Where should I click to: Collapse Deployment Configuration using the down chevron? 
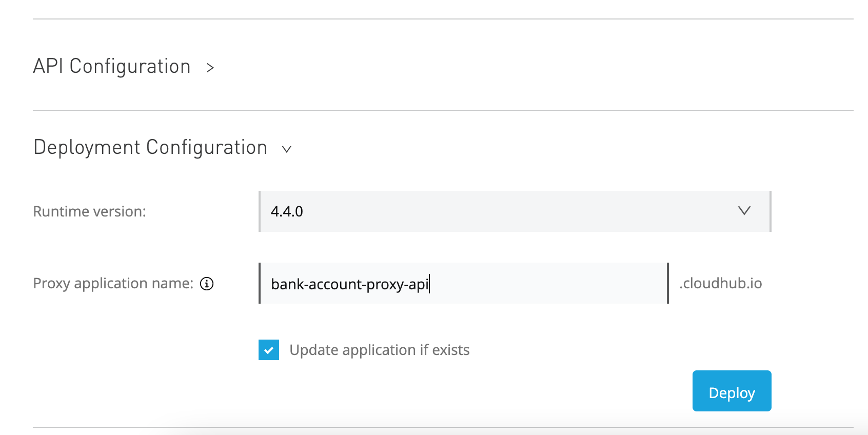287,149
